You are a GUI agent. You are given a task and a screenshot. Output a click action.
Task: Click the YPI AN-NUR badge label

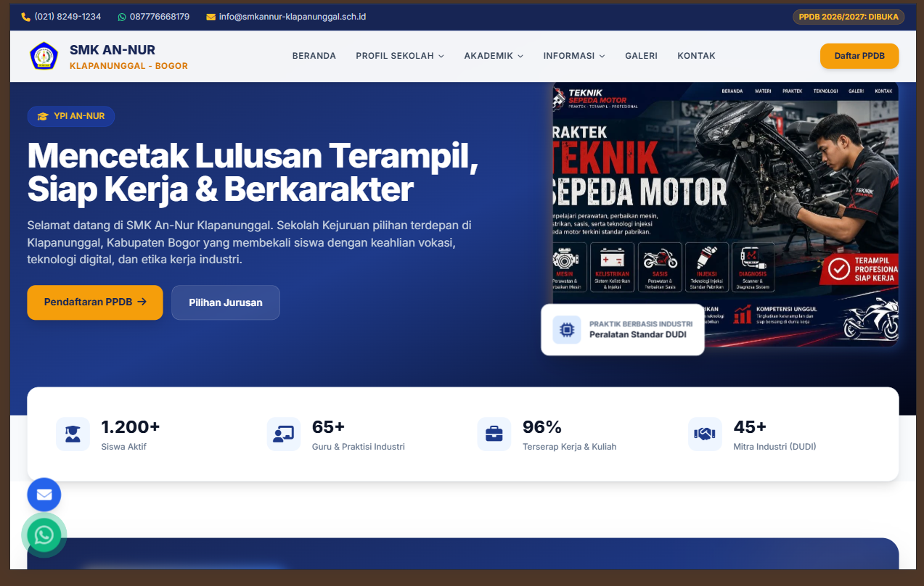(x=71, y=116)
